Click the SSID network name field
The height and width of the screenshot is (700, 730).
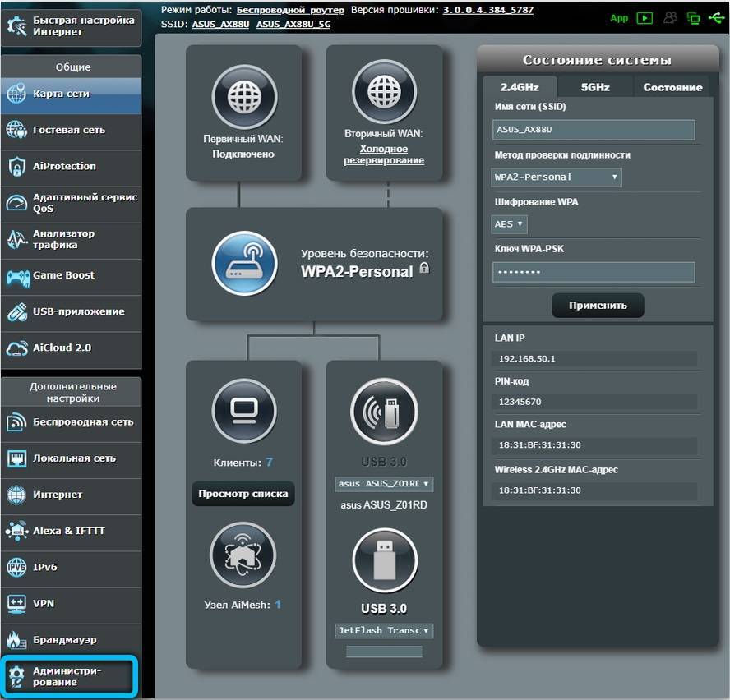594,130
